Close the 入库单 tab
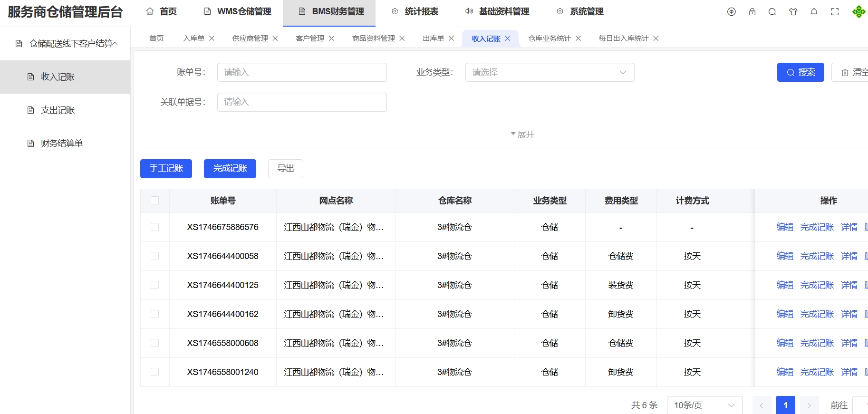This screenshot has height=414, width=868. point(212,39)
